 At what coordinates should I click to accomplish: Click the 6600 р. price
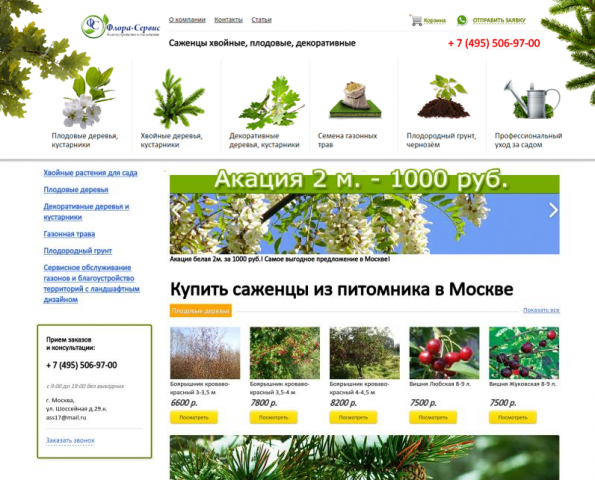pyautogui.click(x=184, y=403)
